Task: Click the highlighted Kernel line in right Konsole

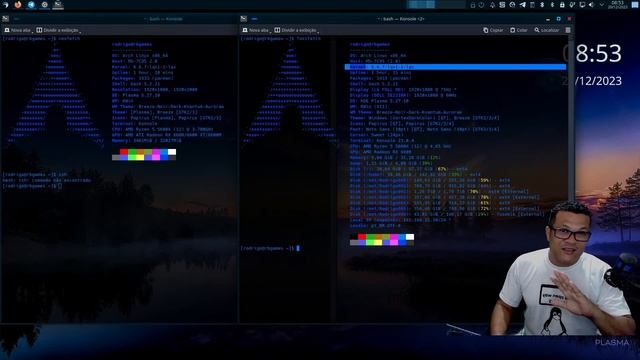Action: pos(456,67)
